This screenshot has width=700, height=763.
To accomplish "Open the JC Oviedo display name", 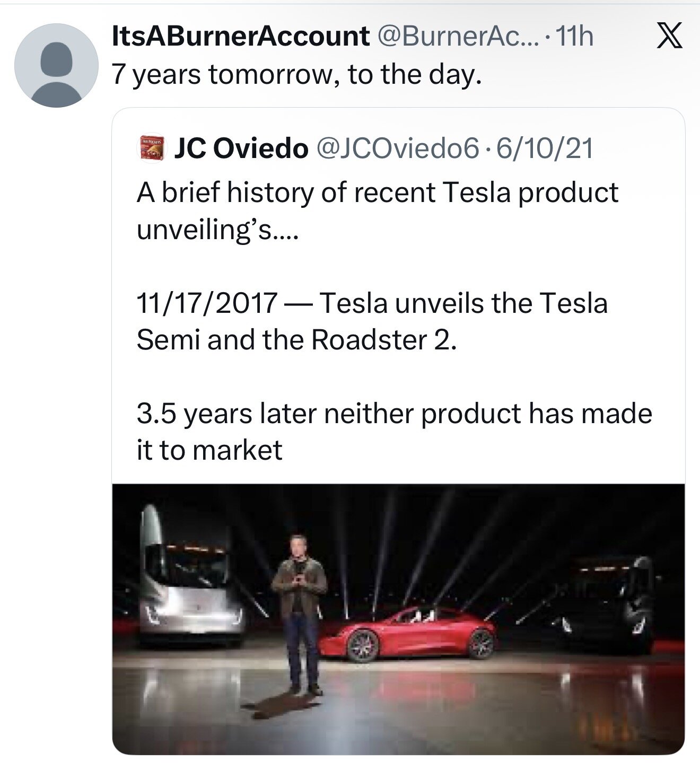I will click(x=241, y=148).
